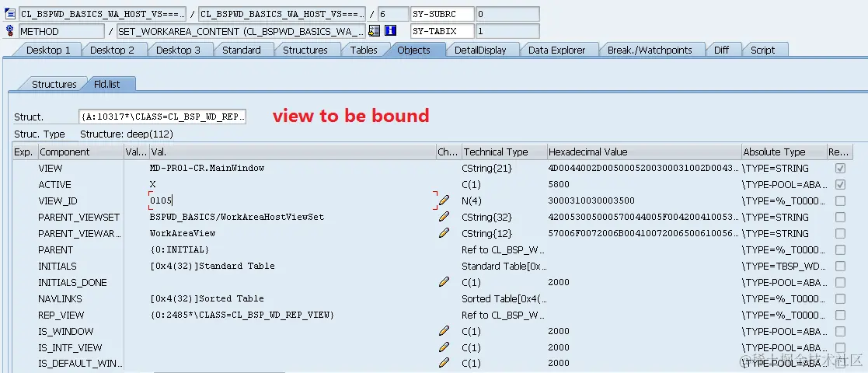868x373 pixels.
Task: Click the N(4) technical type cell
Action: [471, 200]
